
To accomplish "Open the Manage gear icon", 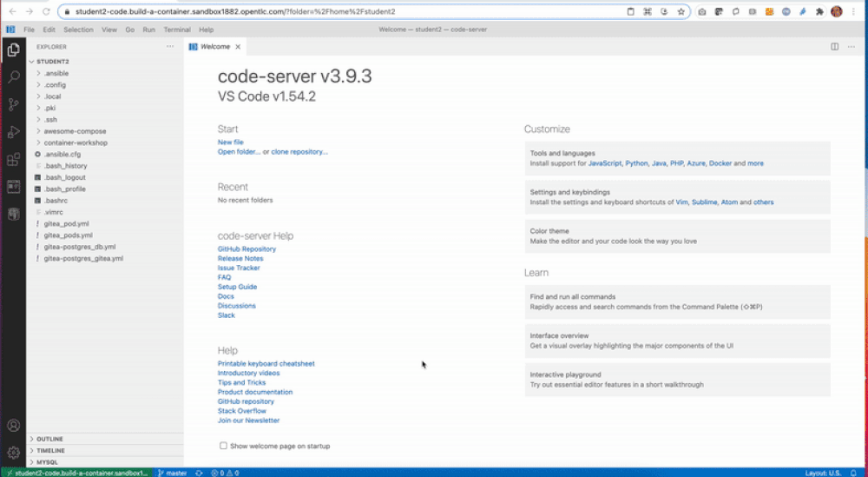I will pyautogui.click(x=13, y=452).
